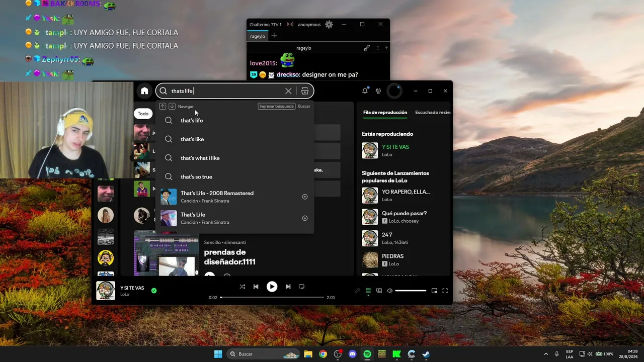Open "prendas de diseñador.1111" single title

[x=230, y=257]
